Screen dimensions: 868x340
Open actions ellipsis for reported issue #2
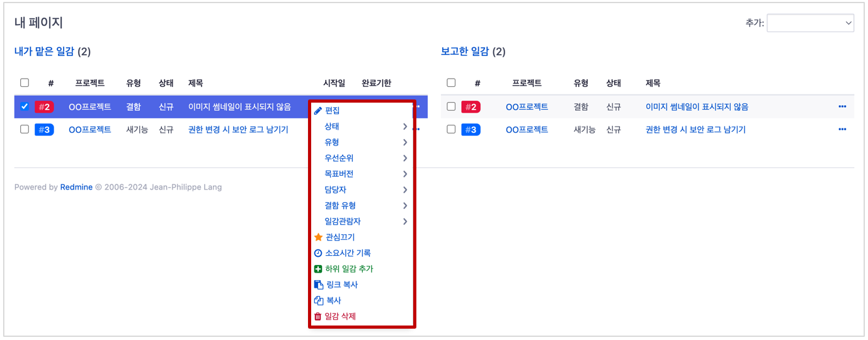click(x=842, y=106)
